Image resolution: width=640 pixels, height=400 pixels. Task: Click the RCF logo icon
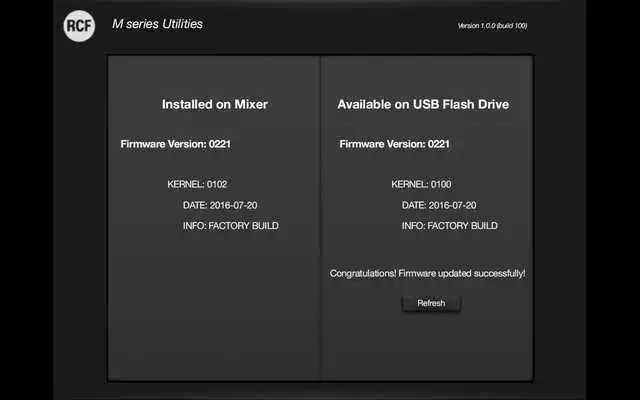pyautogui.click(x=79, y=26)
